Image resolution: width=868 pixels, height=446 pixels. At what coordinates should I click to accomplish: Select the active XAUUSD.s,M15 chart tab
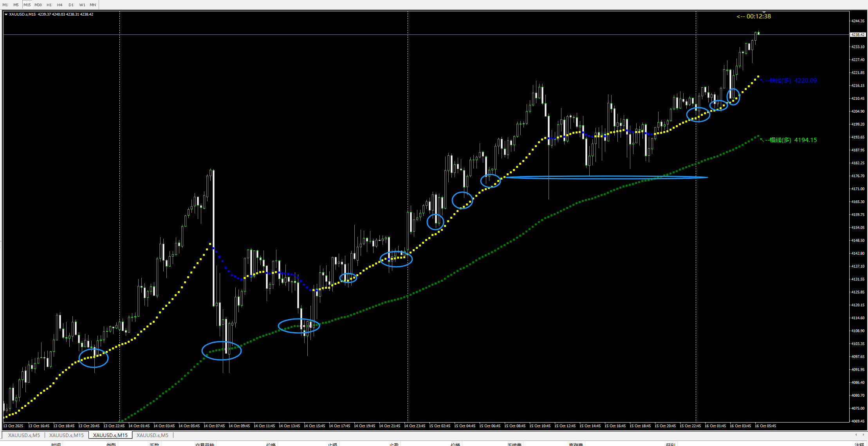click(x=110, y=435)
